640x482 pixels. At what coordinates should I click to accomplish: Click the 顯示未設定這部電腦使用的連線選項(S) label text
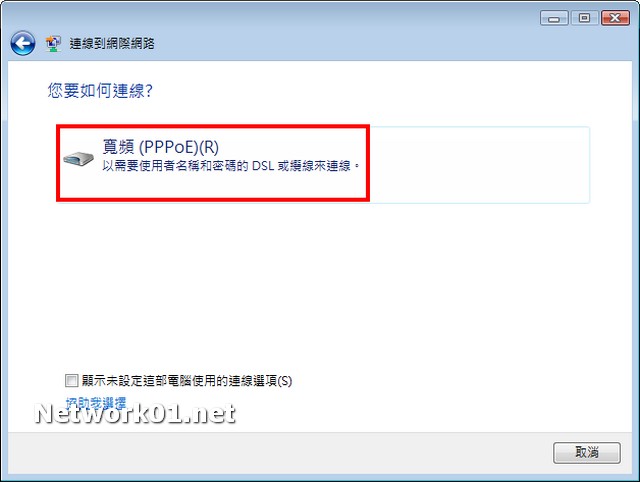coord(187,381)
